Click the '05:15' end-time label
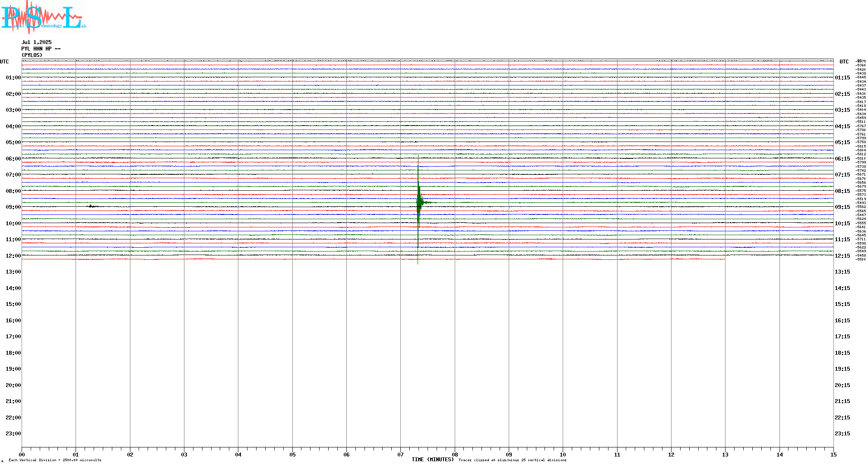Viewport: 868px width, 466px height. click(843, 142)
